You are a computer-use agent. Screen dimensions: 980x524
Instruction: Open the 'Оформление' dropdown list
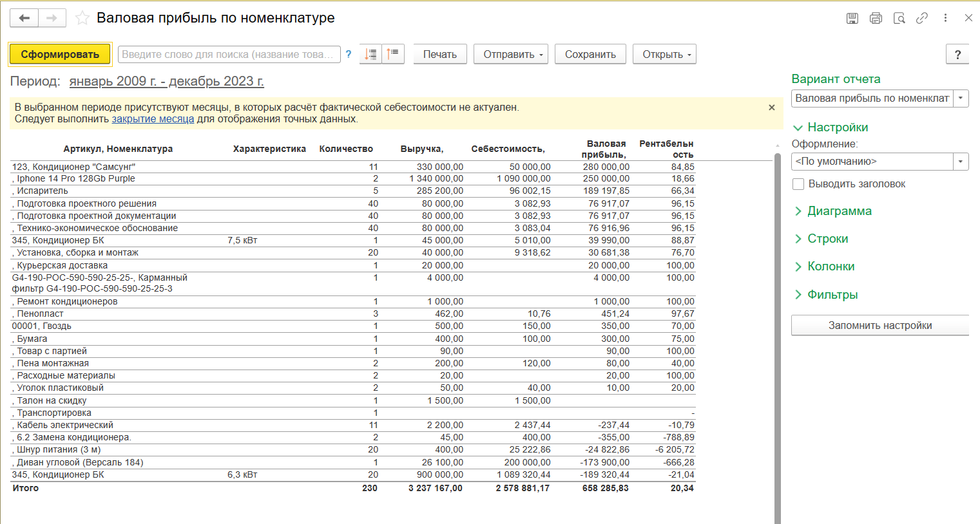click(961, 162)
